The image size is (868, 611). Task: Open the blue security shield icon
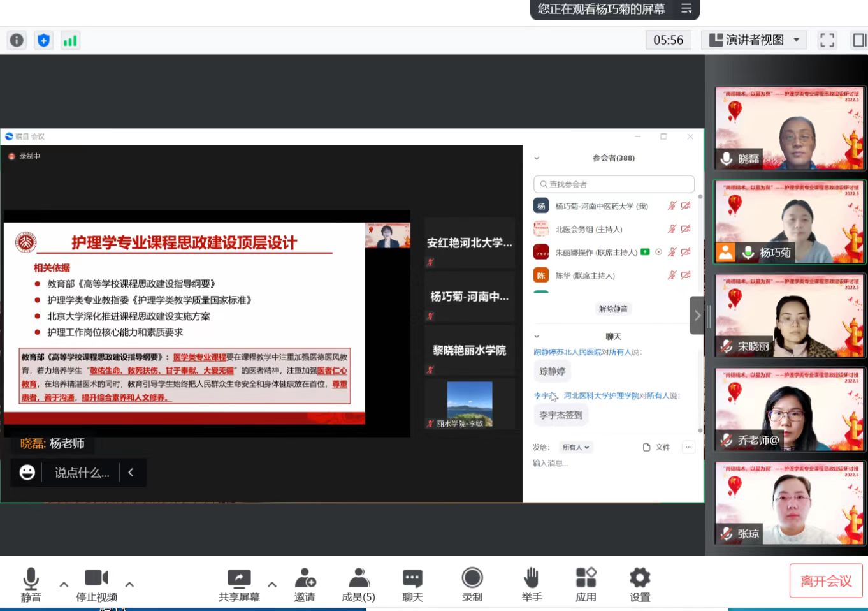(43, 41)
